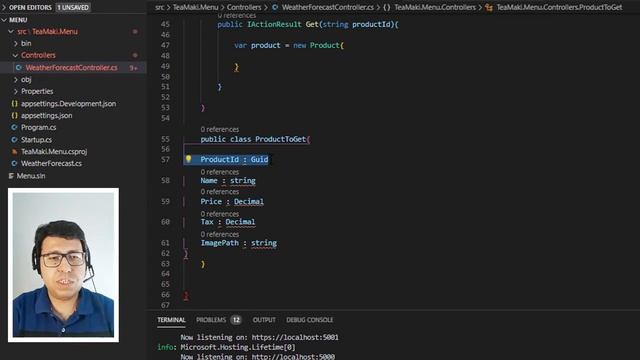Open the DEBUG CONSOLE tab
Image resolution: width=640 pixels, height=360 pixels.
pyautogui.click(x=309, y=320)
